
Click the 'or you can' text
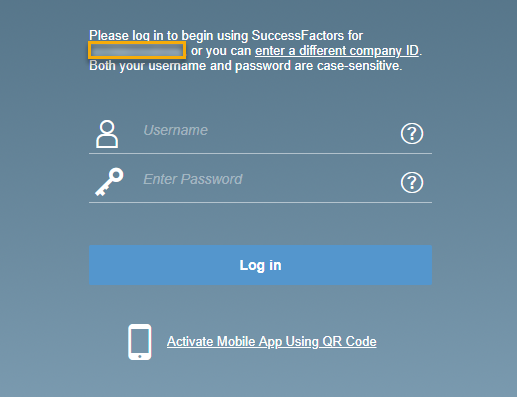(221, 51)
